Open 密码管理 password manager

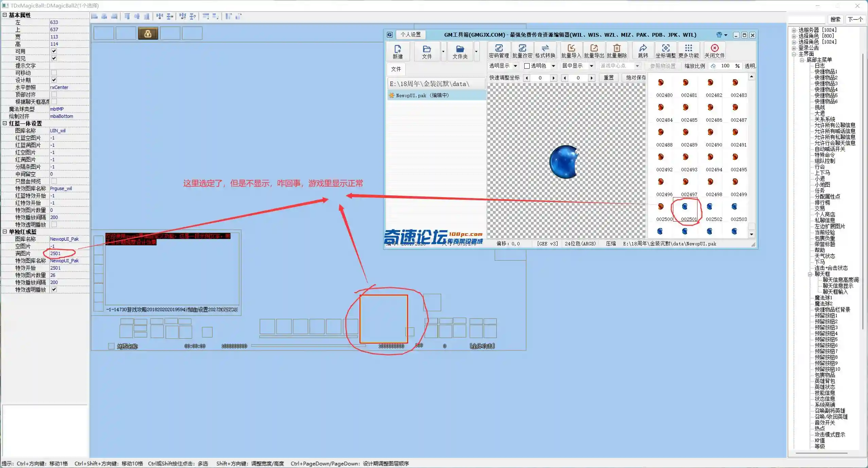499,51
